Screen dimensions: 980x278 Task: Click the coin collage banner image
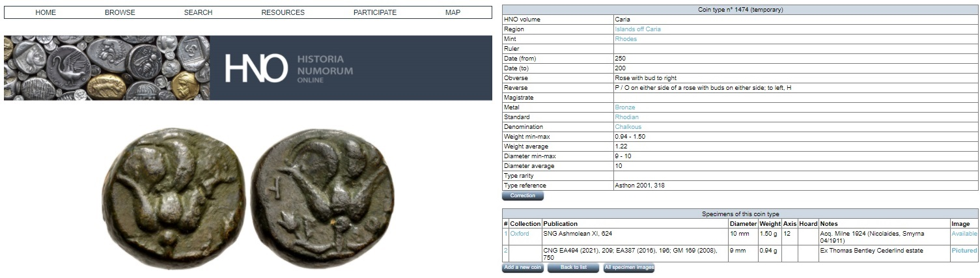pyautogui.click(x=107, y=68)
